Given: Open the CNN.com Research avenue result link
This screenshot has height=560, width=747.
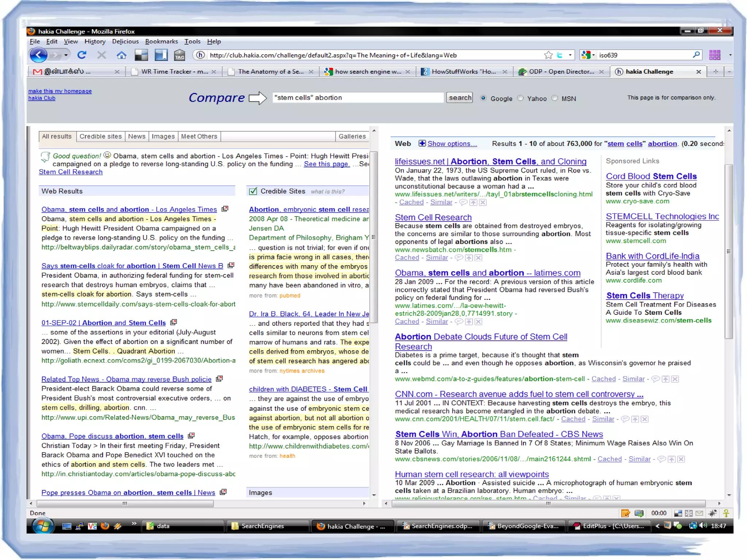Looking at the screenshot, I should click(519, 394).
